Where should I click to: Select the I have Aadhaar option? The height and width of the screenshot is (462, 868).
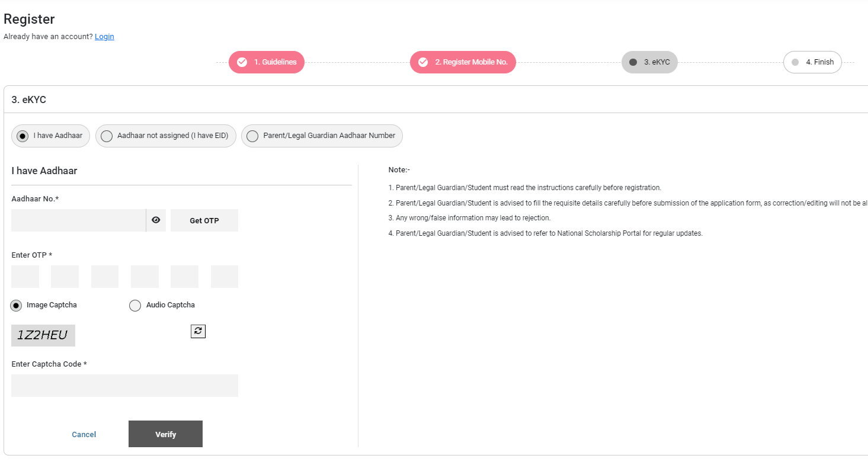51,136
